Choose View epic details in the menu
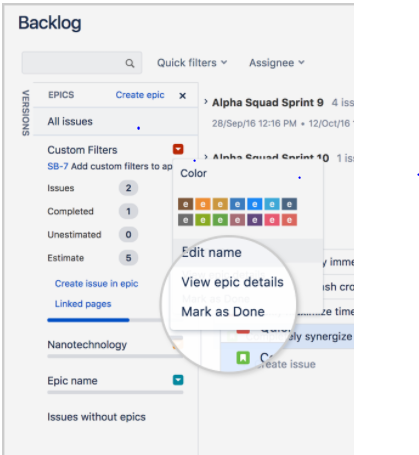Image resolution: width=419 pixels, height=455 pixels. [232, 282]
